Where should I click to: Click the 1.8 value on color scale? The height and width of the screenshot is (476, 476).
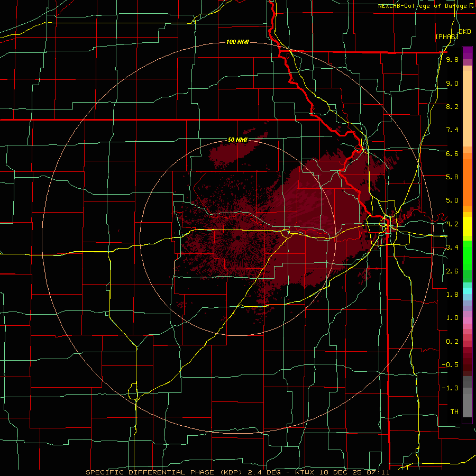[452, 295]
